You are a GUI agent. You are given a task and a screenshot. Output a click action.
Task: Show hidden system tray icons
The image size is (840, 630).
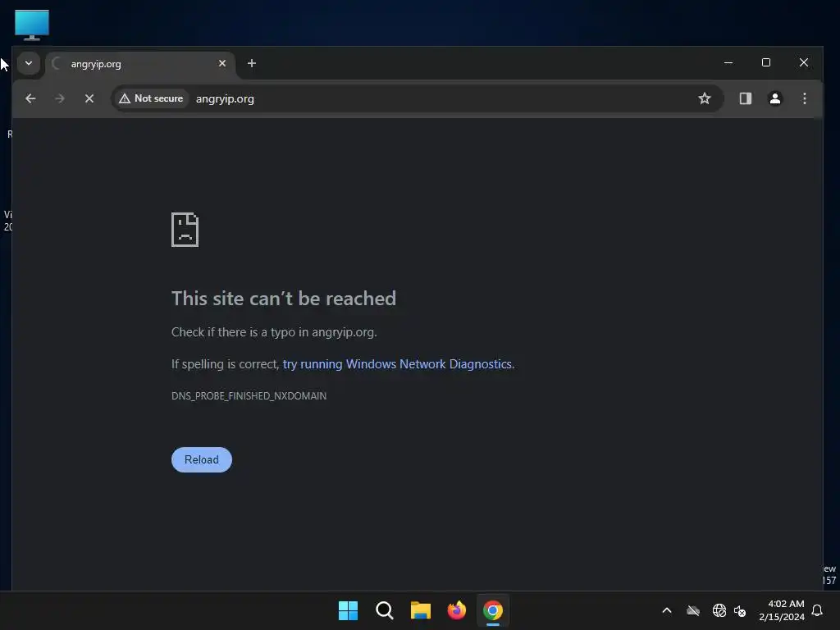[667, 610]
